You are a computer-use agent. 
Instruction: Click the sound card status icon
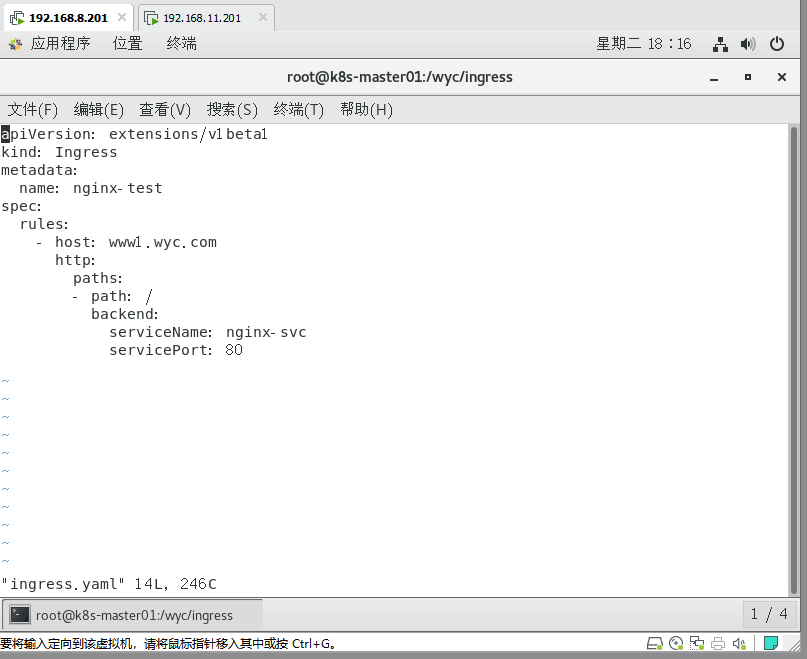(739, 643)
